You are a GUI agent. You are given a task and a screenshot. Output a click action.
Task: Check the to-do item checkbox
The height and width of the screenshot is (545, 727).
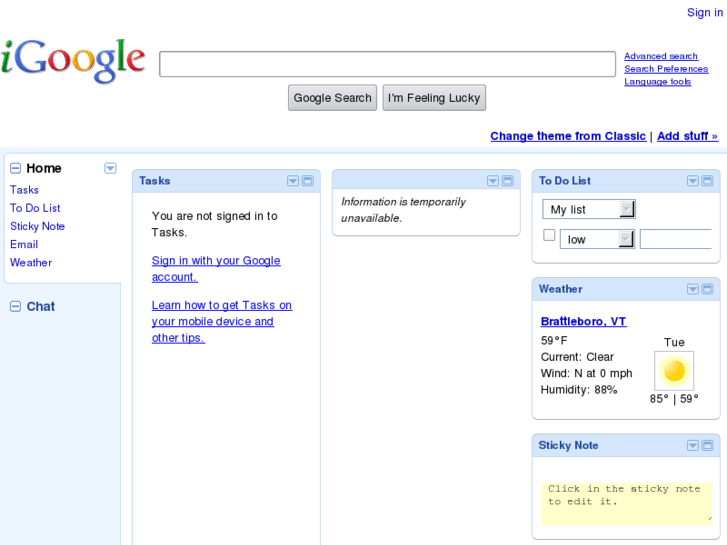549,236
